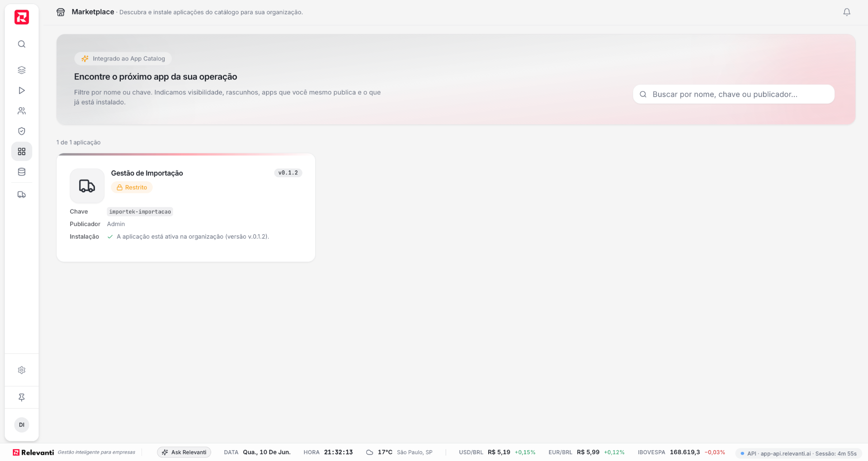The width and height of the screenshot is (868, 461).
Task: Open the play/run sidebar icon
Action: (22, 90)
